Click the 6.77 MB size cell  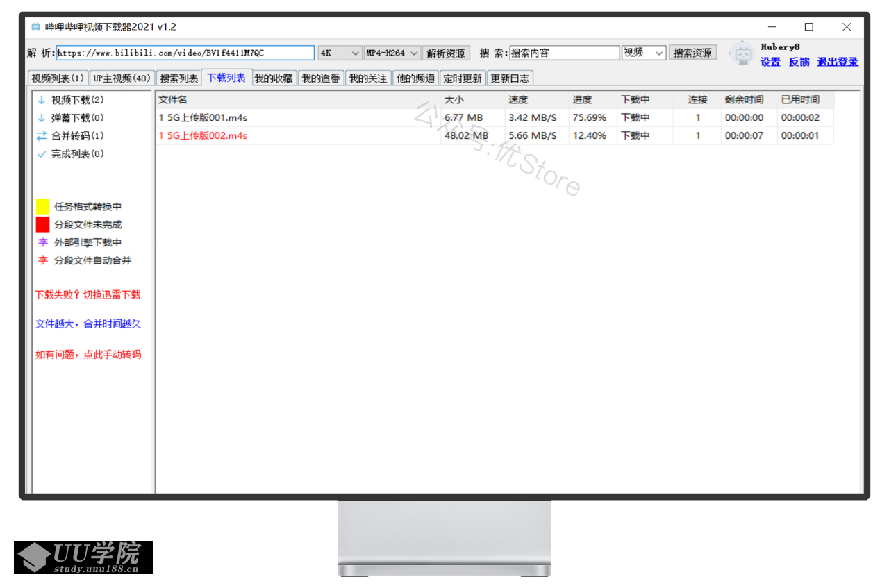463,118
